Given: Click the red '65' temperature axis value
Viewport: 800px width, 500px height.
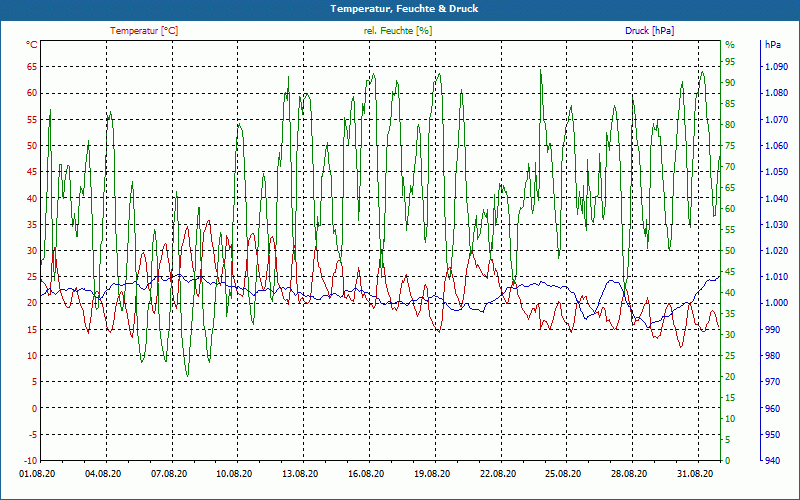Looking at the screenshot, I should (x=32, y=66).
